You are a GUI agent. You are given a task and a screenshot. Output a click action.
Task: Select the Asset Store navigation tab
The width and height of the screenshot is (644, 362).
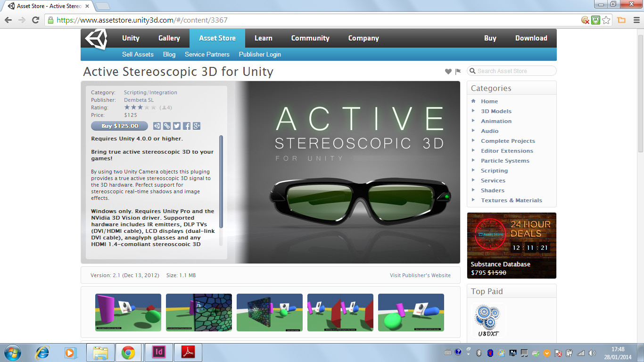217,38
